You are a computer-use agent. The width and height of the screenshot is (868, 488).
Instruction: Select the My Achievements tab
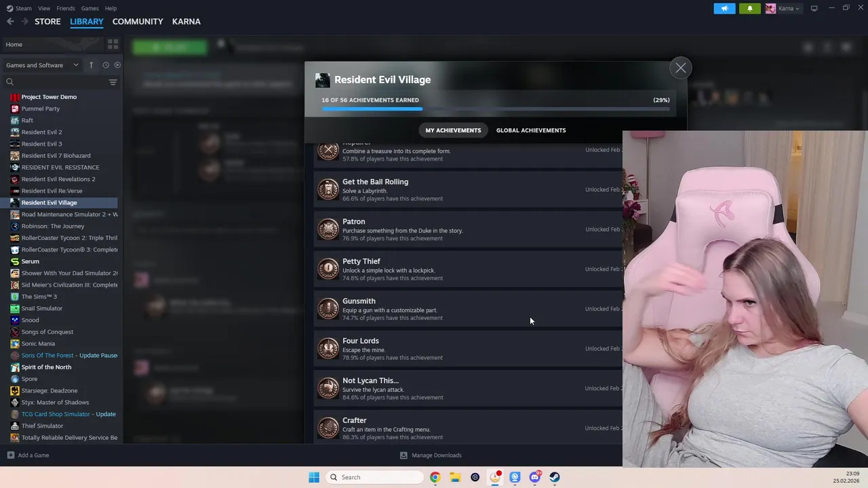[453, 130]
